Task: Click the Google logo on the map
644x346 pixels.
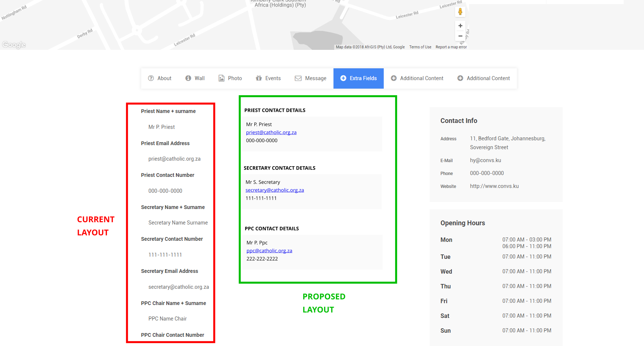Action: coord(14,44)
